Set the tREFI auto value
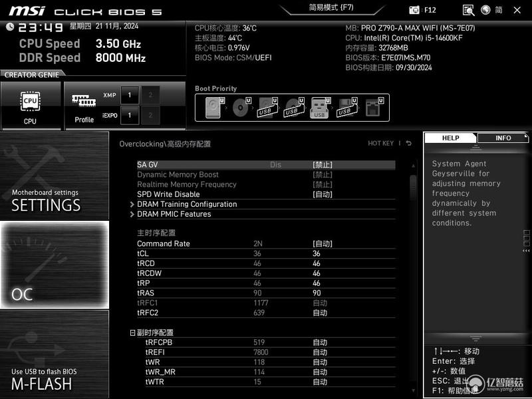This screenshot has height=399, width=532. [320, 352]
